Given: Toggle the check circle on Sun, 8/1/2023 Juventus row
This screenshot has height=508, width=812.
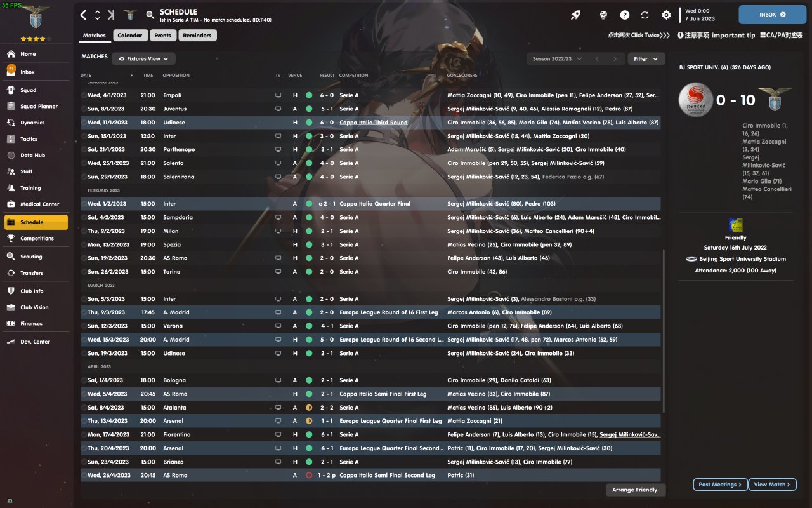Looking at the screenshot, I should tap(84, 109).
